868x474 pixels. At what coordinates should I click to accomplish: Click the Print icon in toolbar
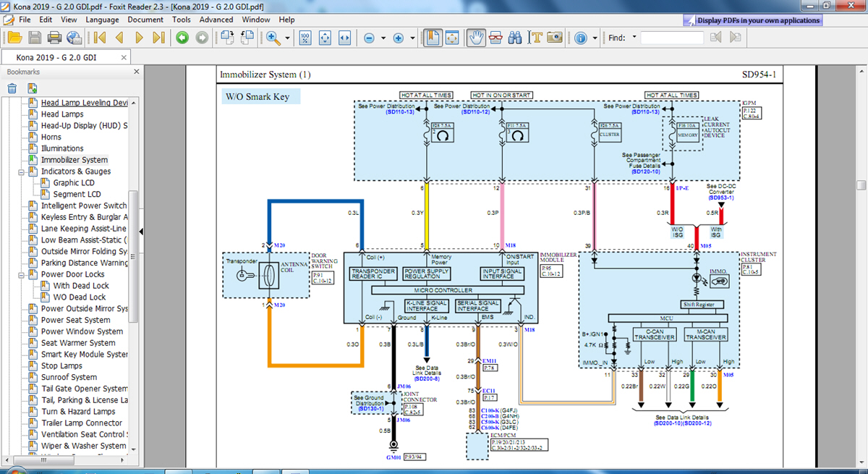pyautogui.click(x=54, y=38)
